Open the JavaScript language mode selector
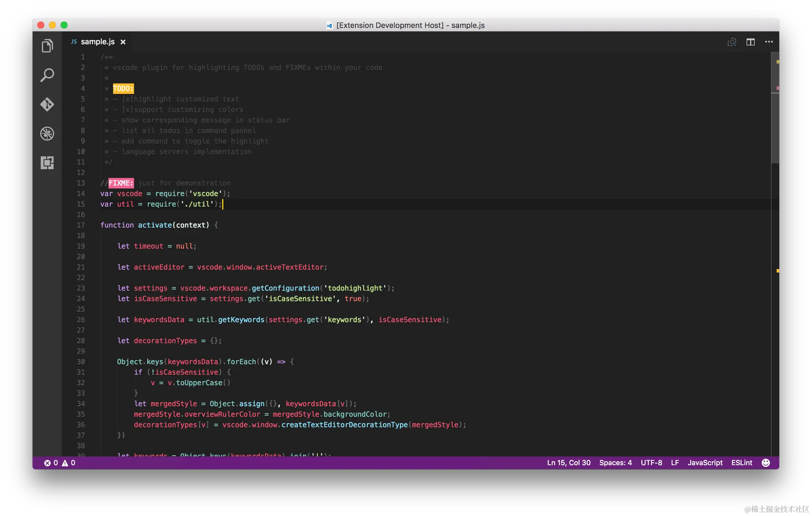Image resolution: width=812 pixels, height=516 pixels. coord(705,463)
